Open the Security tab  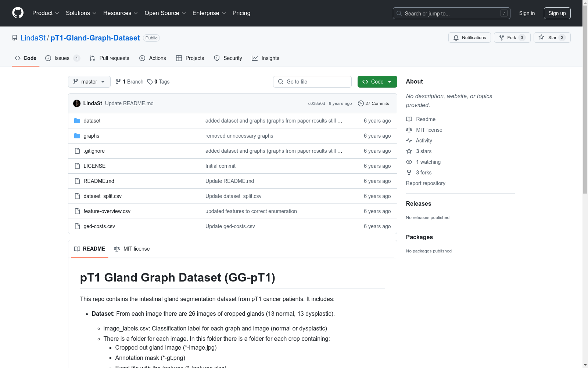(x=228, y=58)
